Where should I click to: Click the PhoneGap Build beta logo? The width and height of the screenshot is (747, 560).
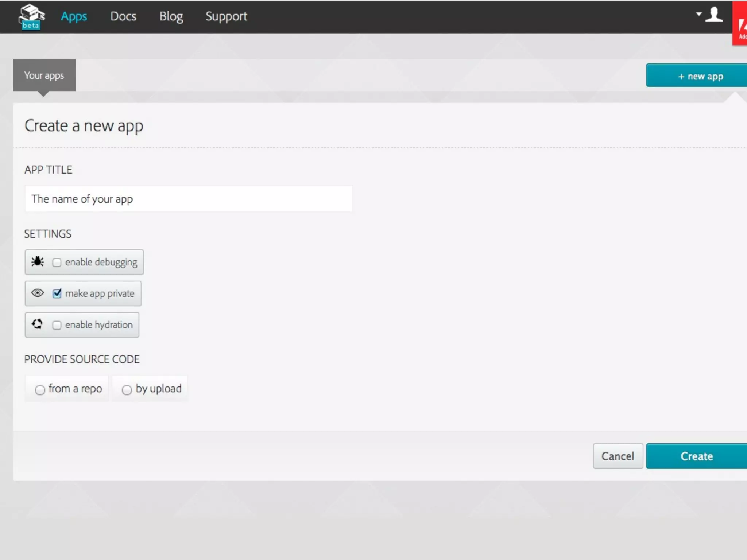[x=31, y=16]
